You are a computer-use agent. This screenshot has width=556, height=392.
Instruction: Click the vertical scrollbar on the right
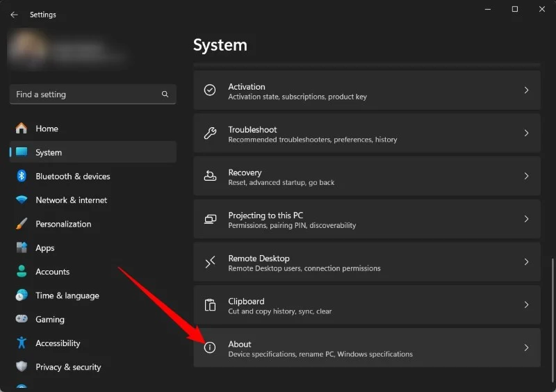[552, 321]
